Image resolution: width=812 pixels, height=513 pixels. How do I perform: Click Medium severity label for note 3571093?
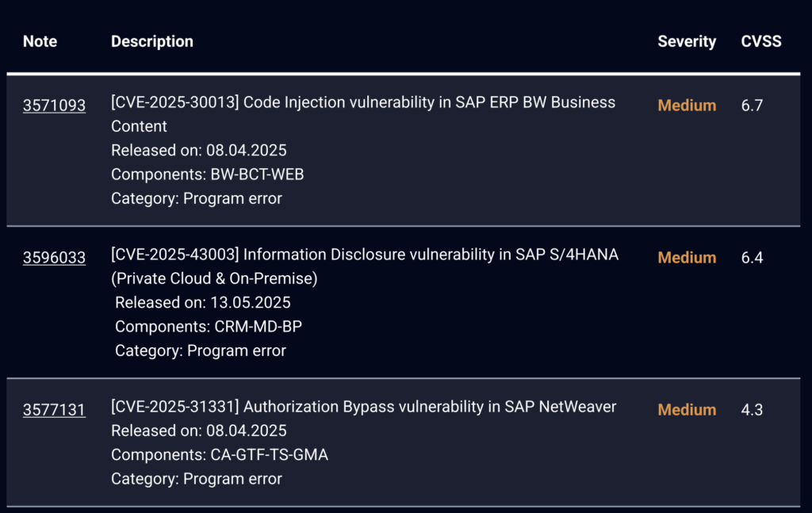(687, 105)
